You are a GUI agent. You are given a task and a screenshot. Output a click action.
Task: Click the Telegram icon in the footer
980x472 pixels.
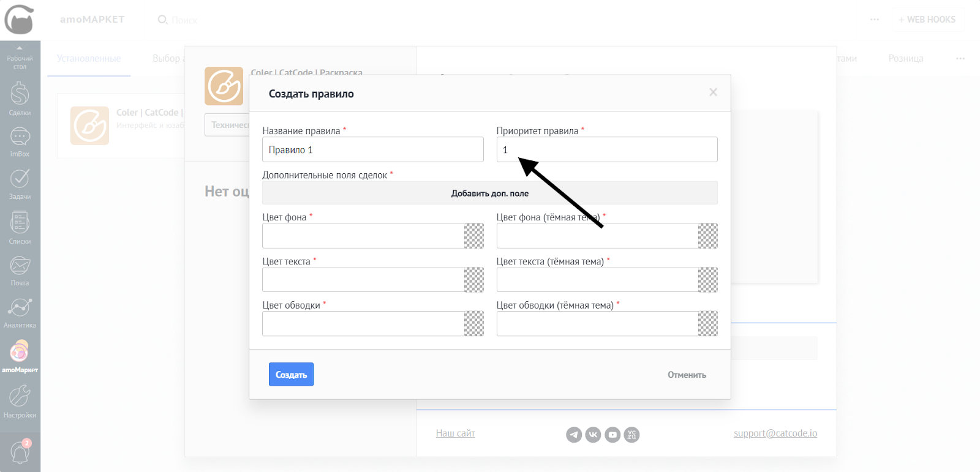click(574, 435)
